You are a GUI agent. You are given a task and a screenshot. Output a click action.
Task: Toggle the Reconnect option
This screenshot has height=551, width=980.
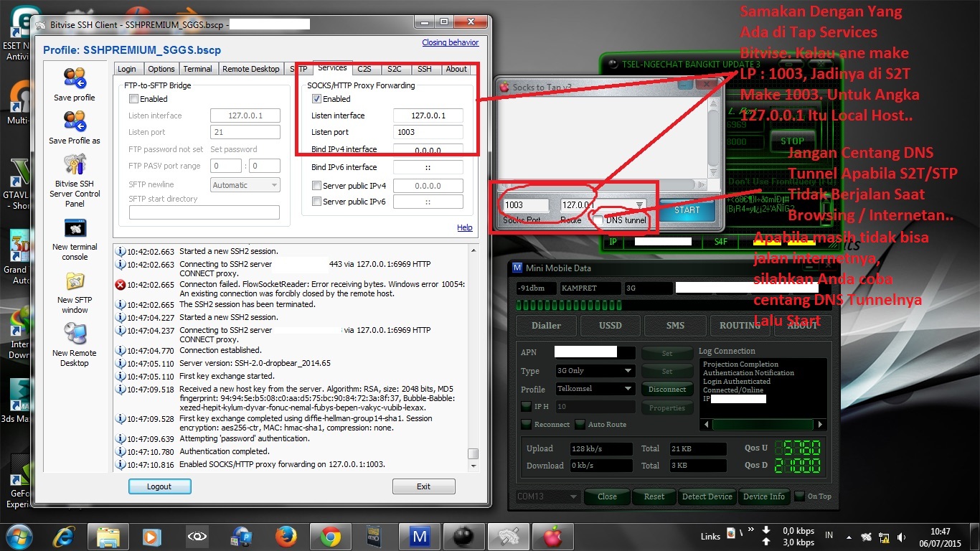pyautogui.click(x=526, y=424)
